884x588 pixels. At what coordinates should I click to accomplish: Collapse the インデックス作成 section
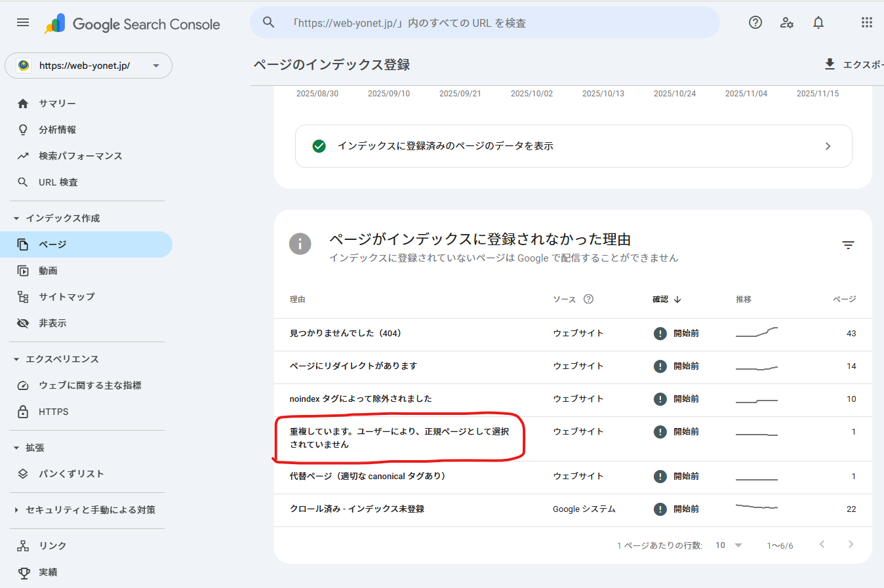point(16,218)
